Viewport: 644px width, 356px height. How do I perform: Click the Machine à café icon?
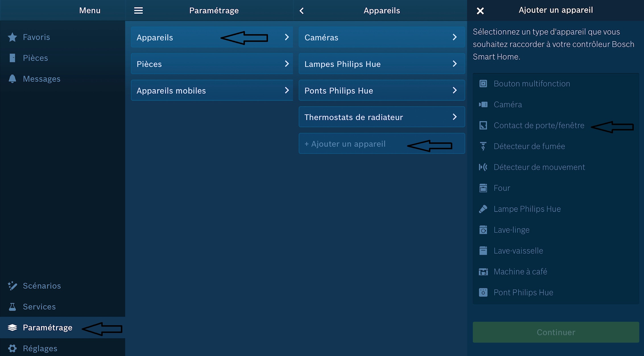tap(483, 272)
